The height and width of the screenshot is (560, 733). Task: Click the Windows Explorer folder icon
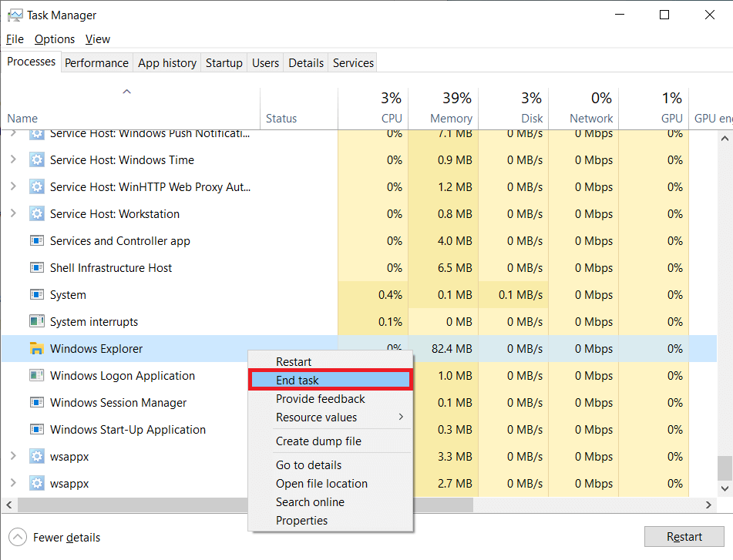tap(36, 348)
